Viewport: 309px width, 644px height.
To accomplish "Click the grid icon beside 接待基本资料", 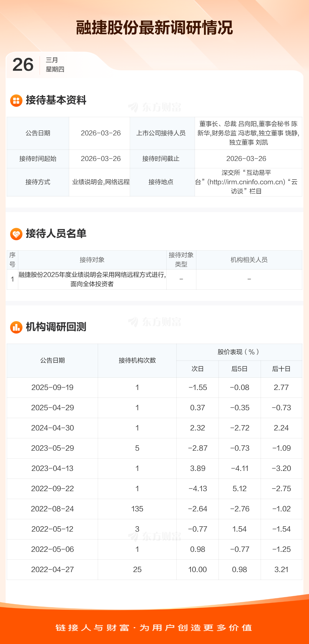I will tap(16, 101).
